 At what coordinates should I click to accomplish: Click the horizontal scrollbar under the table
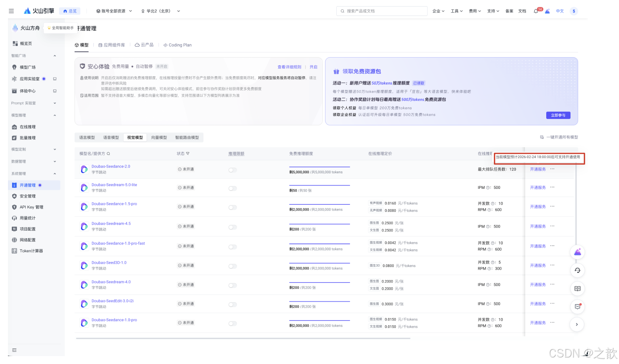243,338
